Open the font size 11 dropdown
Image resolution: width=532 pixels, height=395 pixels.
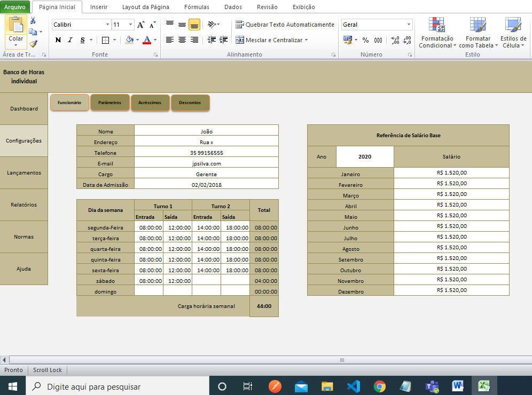[130, 25]
